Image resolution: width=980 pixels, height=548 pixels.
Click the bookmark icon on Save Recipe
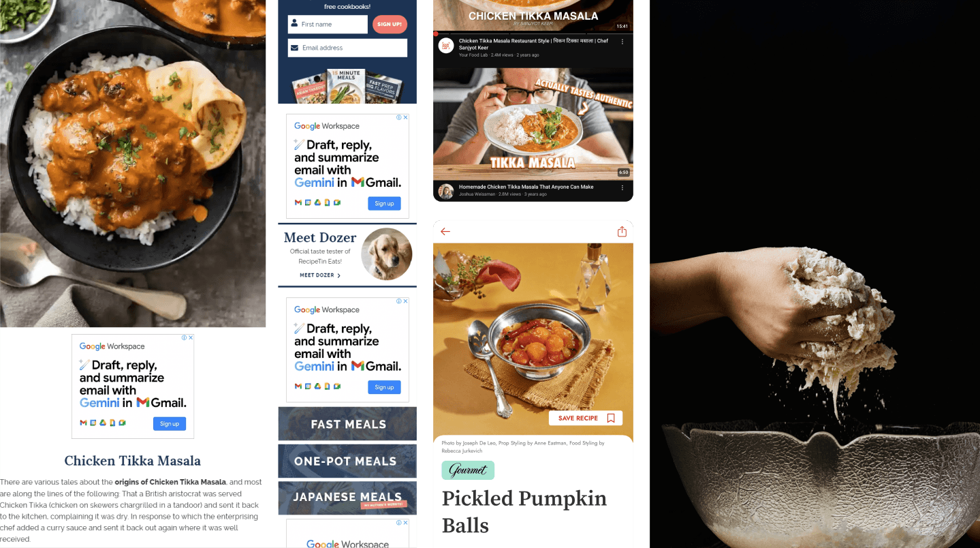(611, 418)
